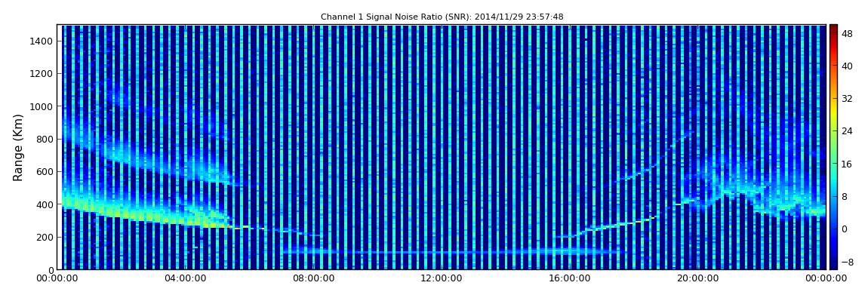Click the 04:00:00 time axis label
This screenshot has width=868, height=307.
click(186, 279)
